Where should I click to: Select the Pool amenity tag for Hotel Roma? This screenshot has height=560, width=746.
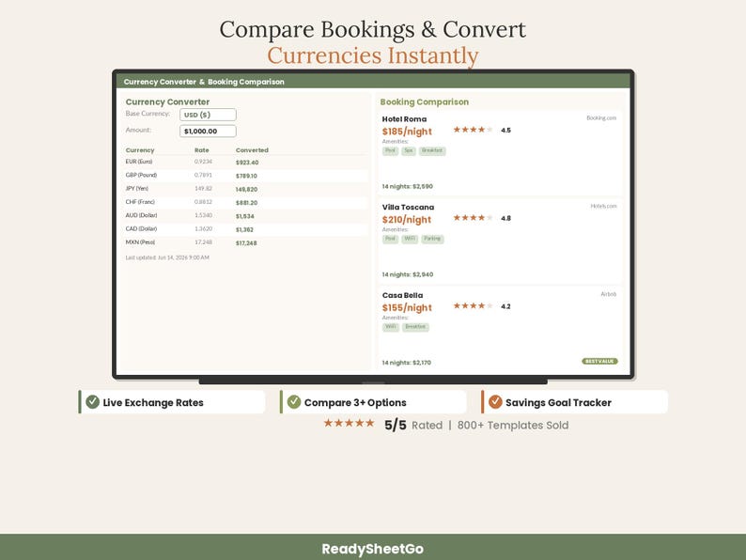point(390,151)
